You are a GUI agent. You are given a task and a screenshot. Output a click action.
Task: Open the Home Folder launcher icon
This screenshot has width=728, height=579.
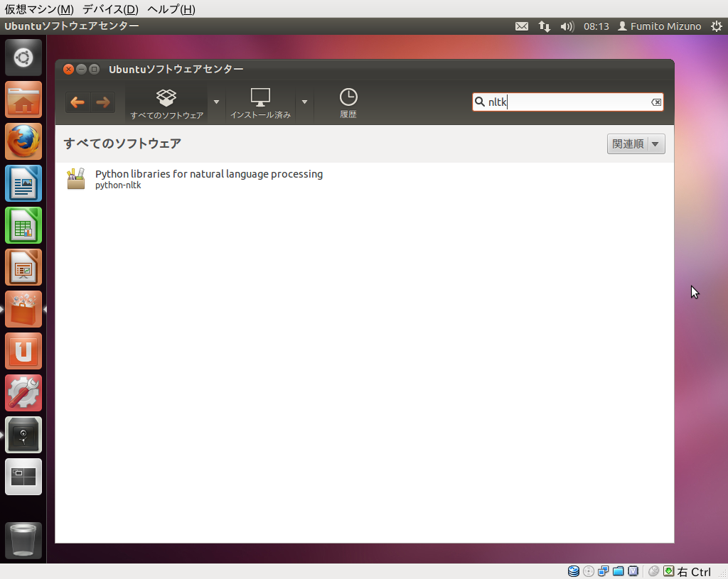click(23, 99)
